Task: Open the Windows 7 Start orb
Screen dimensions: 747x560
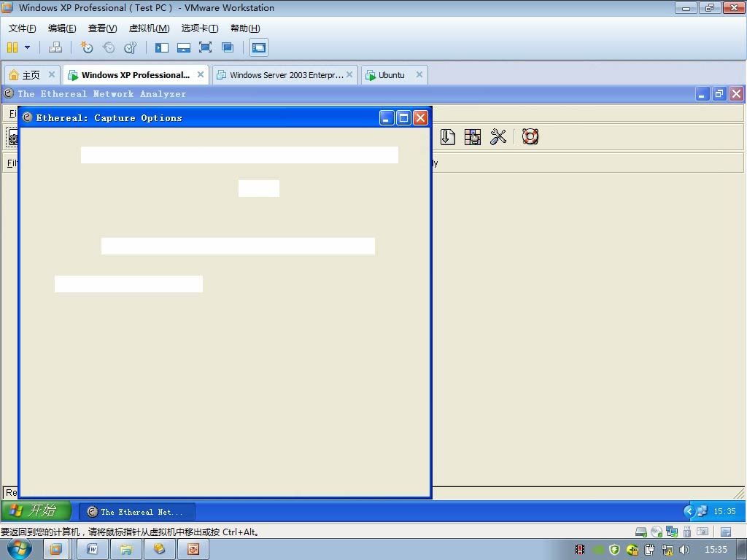Action: [x=20, y=549]
